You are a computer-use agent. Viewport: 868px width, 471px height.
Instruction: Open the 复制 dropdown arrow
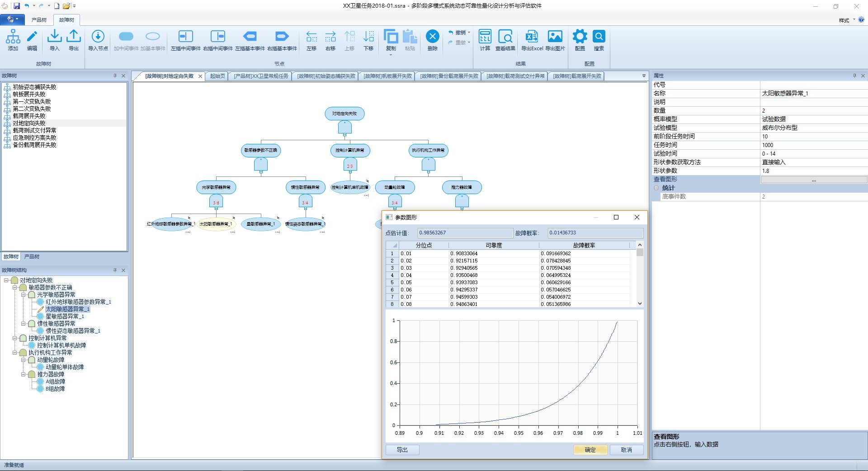tap(391, 55)
